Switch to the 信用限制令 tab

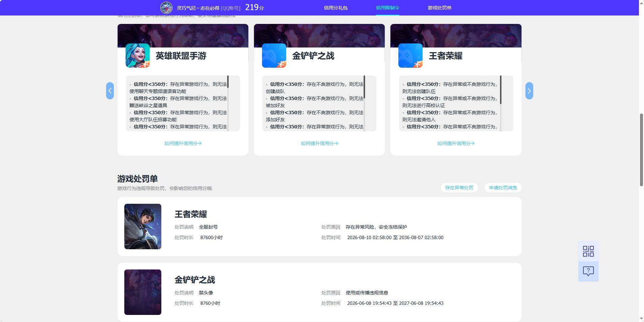pos(387,8)
